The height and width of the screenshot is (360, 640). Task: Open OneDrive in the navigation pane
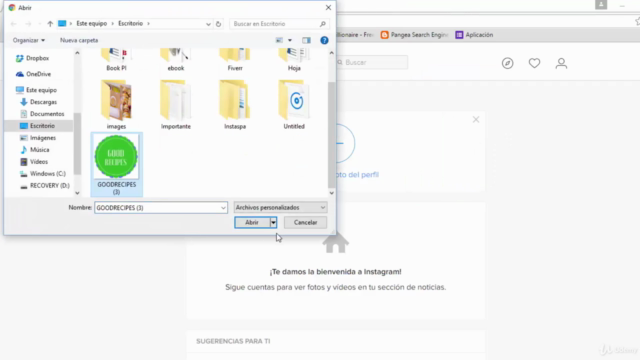pyautogui.click(x=33, y=74)
